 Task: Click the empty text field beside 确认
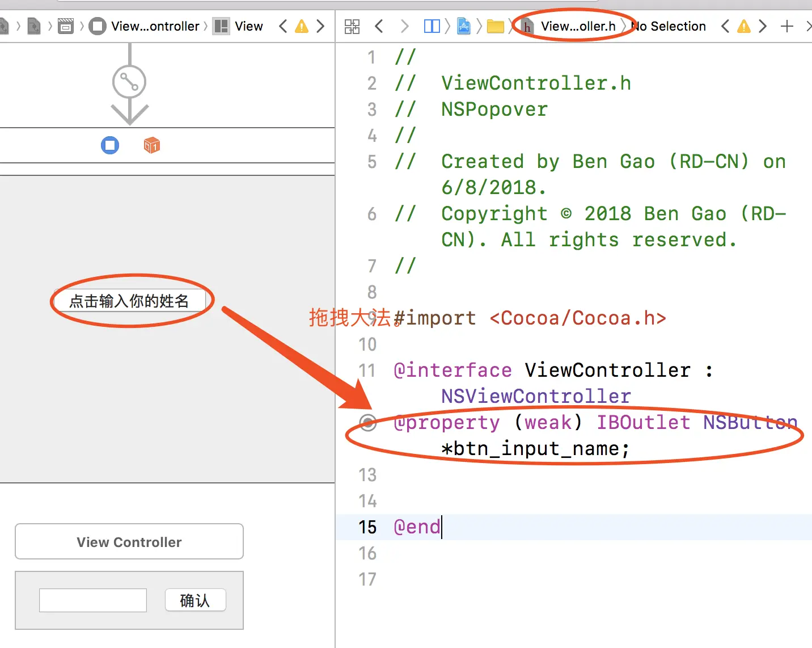coord(93,600)
